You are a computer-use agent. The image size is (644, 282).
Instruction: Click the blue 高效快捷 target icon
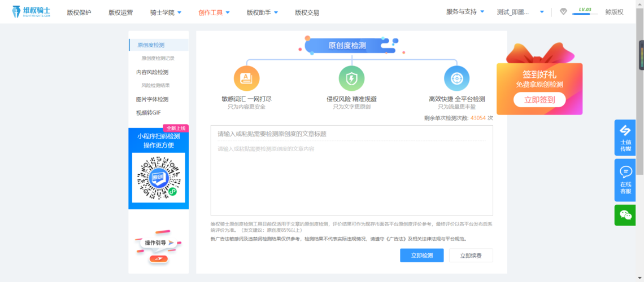pos(456,78)
